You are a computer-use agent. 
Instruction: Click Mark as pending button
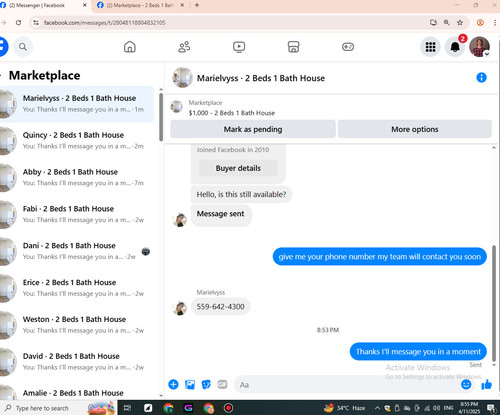[x=253, y=129]
